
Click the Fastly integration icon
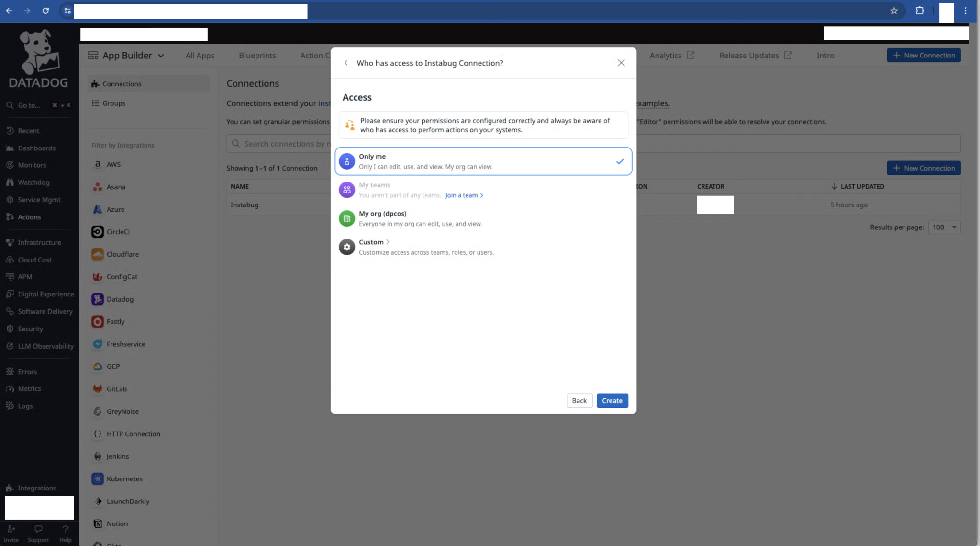[x=98, y=322]
